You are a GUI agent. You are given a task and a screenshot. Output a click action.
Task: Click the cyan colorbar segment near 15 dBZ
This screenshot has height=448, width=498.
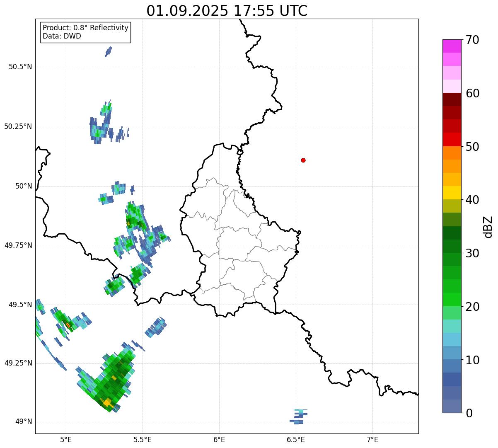click(452, 339)
